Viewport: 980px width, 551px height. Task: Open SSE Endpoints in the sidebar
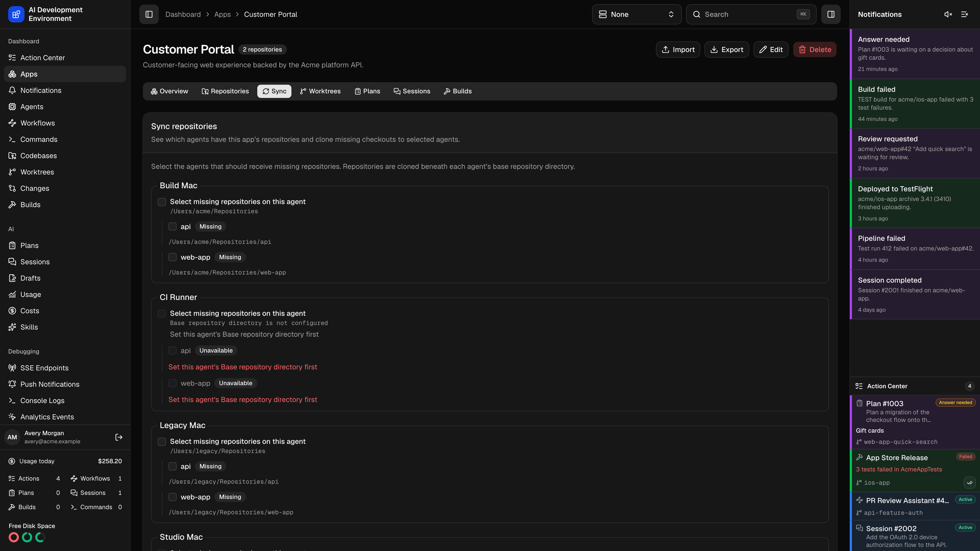coord(65,368)
